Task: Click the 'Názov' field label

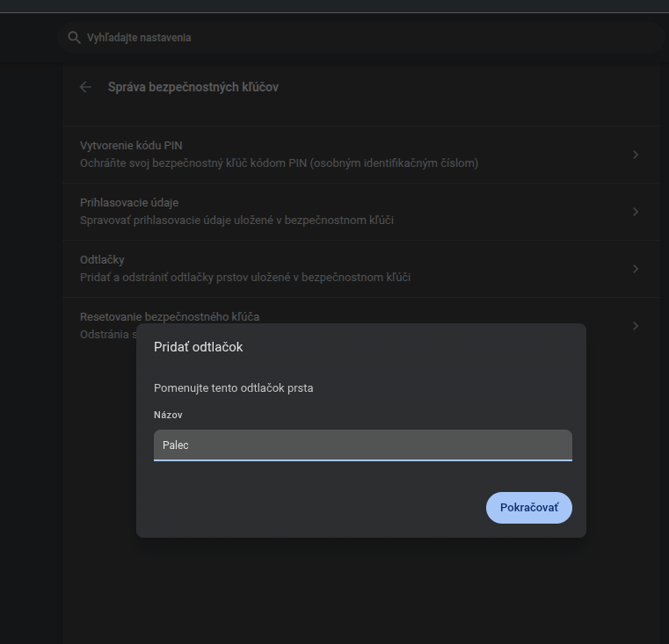Action: click(168, 415)
